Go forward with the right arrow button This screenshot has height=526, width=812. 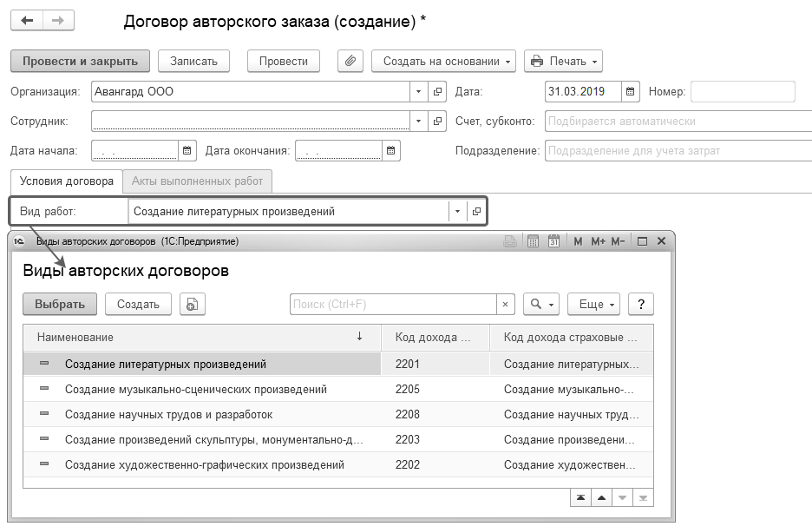pyautogui.click(x=58, y=21)
